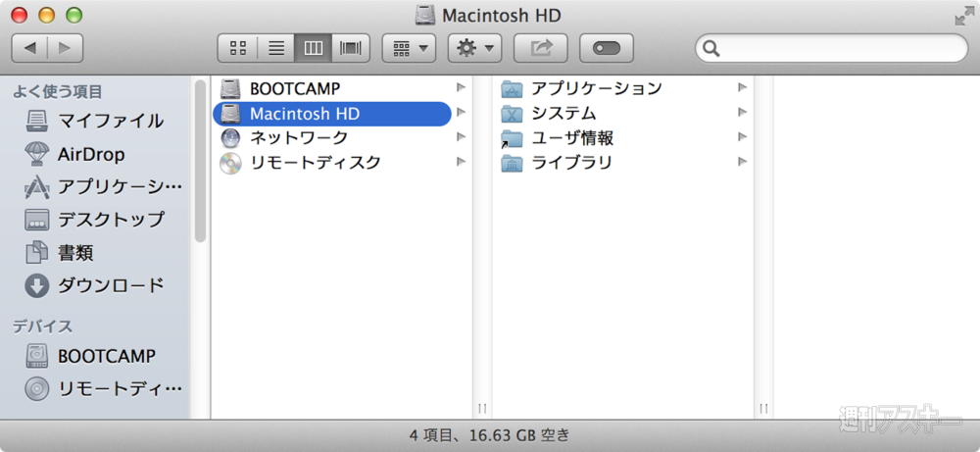Click the アプリケーシ… sidebar icon
The width and height of the screenshot is (980, 452).
[x=37, y=187]
